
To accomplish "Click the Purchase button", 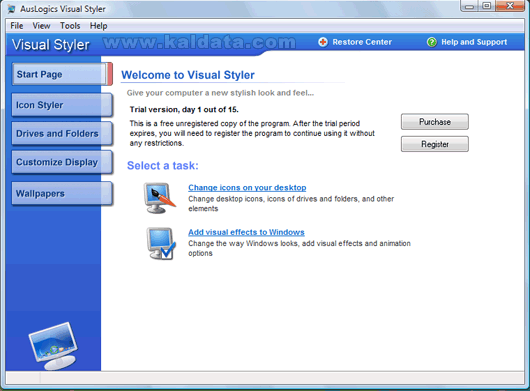I will [x=435, y=122].
